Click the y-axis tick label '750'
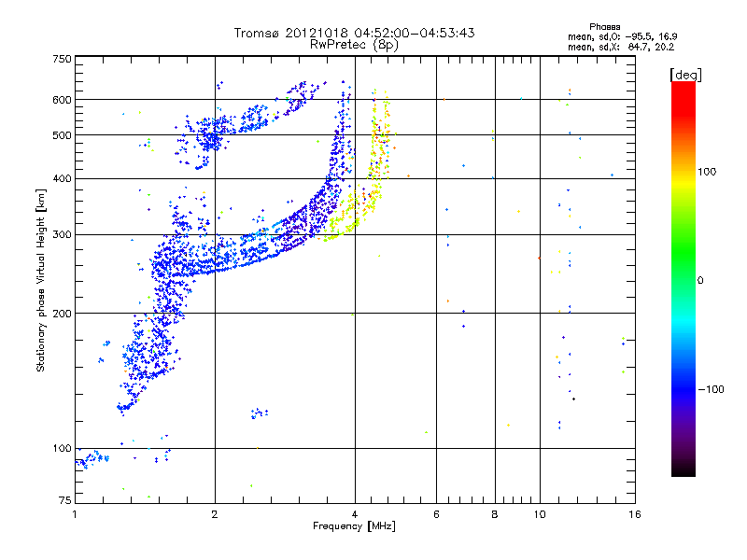Viewport: 747px width, 560px height. click(x=63, y=59)
